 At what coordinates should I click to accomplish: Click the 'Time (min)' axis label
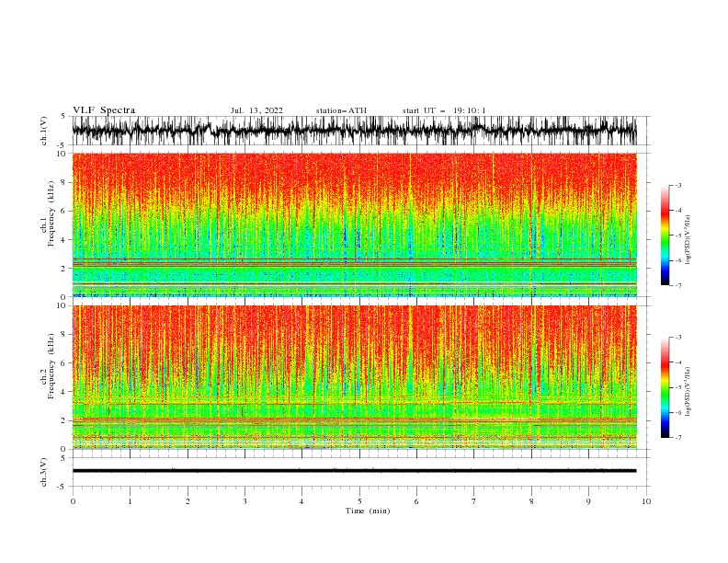pyautogui.click(x=368, y=511)
